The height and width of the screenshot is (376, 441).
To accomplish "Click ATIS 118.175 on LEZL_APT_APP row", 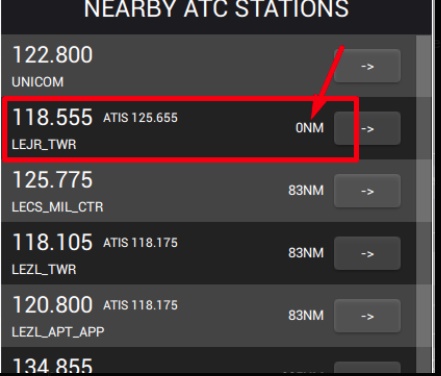I will (x=140, y=305).
